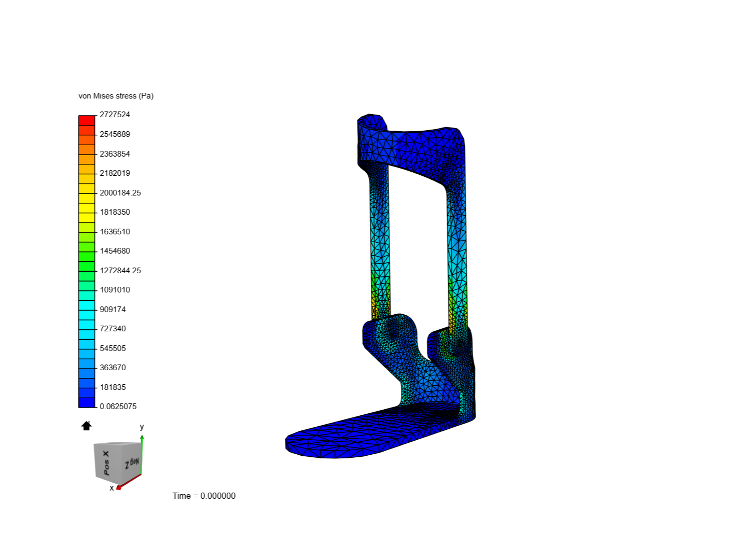Viewport: 747px width, 560px height.
Task: Click the x axis label of the triad
Action: pyautogui.click(x=112, y=488)
